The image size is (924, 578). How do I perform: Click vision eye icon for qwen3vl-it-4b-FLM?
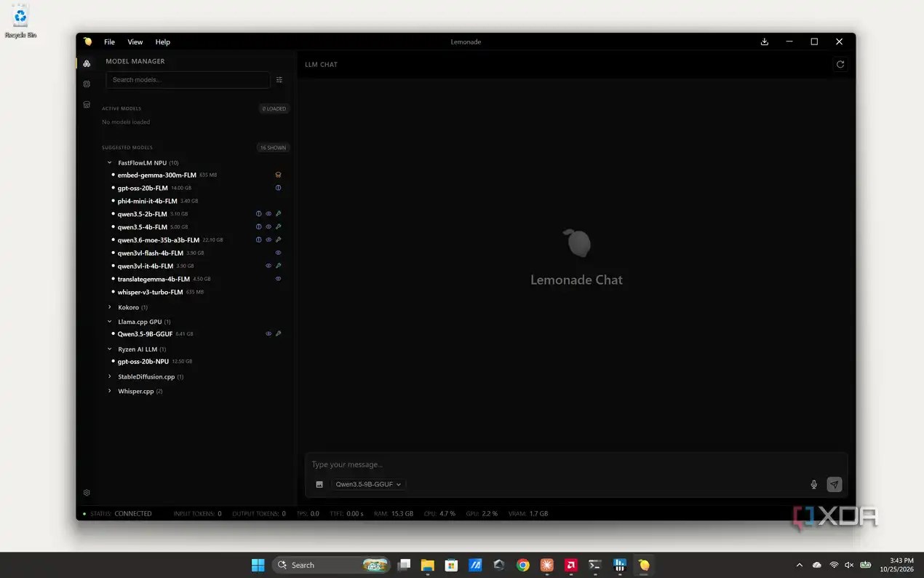pyautogui.click(x=268, y=266)
